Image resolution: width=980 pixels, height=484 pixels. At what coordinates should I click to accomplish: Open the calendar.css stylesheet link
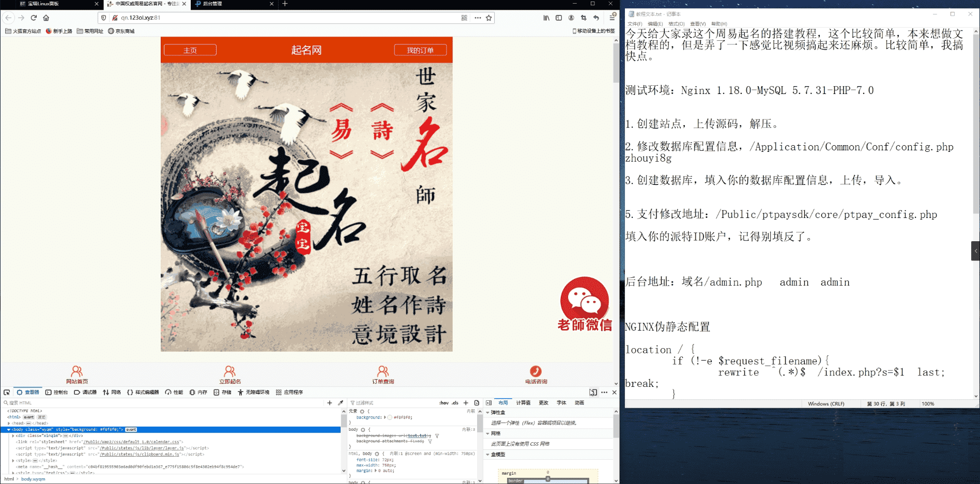click(132, 442)
